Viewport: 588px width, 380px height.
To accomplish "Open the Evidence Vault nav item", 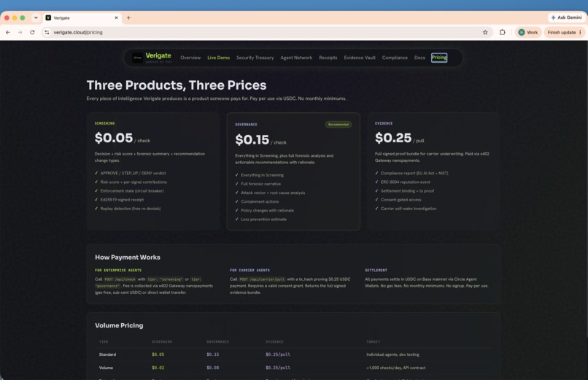I will pos(360,58).
